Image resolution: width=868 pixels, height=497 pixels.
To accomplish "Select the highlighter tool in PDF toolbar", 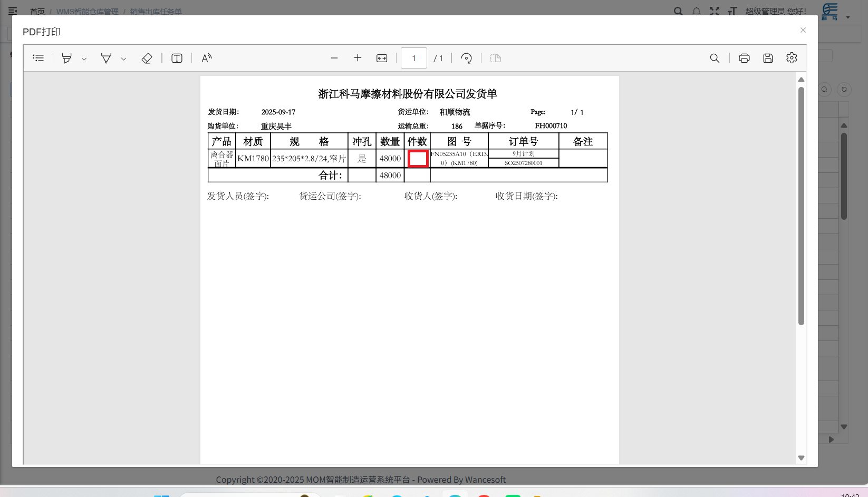I will [x=66, y=58].
